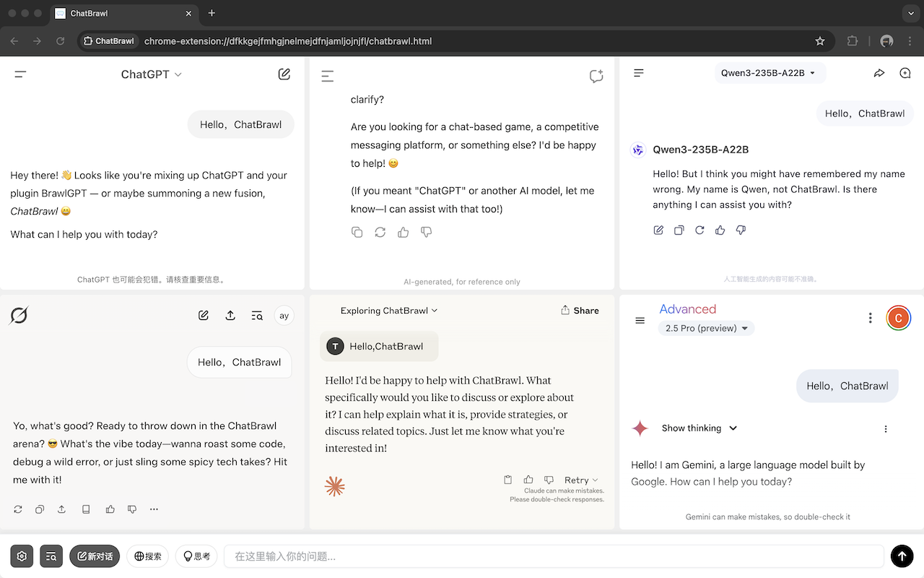
Task: Share the Grok response with the upload arrow
Action: tap(62, 509)
